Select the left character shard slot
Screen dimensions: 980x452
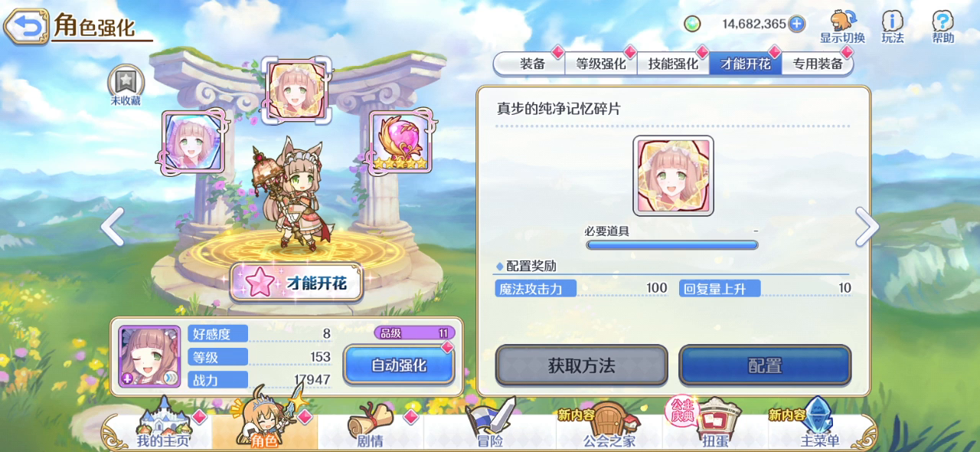tap(194, 142)
